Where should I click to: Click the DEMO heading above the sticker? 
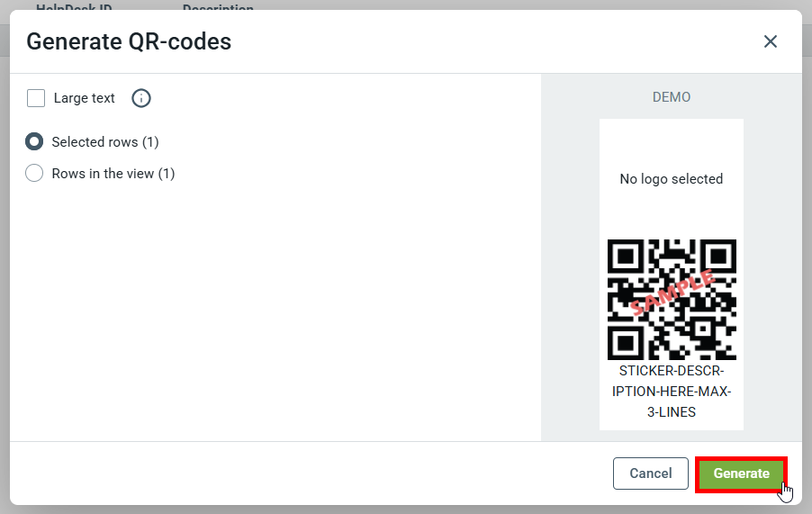(x=672, y=97)
